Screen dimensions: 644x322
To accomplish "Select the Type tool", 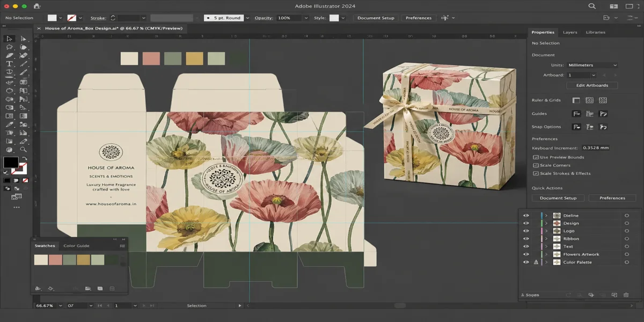I will (x=10, y=63).
